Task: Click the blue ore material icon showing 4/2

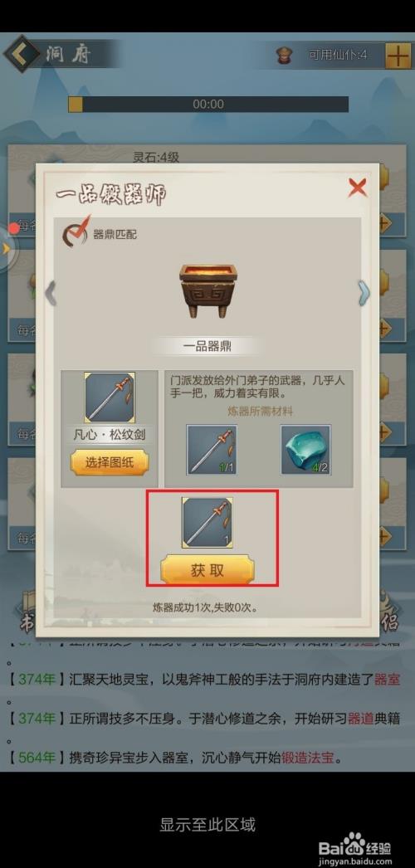Action: pyautogui.click(x=306, y=450)
